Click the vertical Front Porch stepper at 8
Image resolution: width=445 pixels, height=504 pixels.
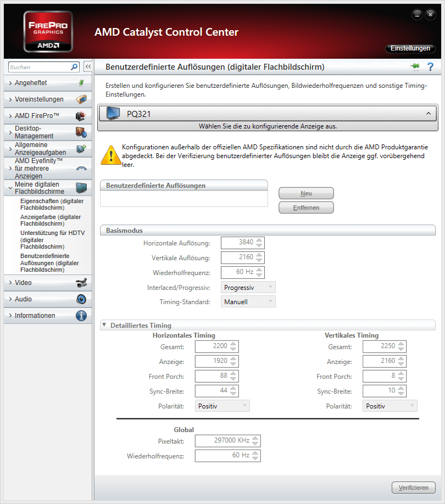401,376
